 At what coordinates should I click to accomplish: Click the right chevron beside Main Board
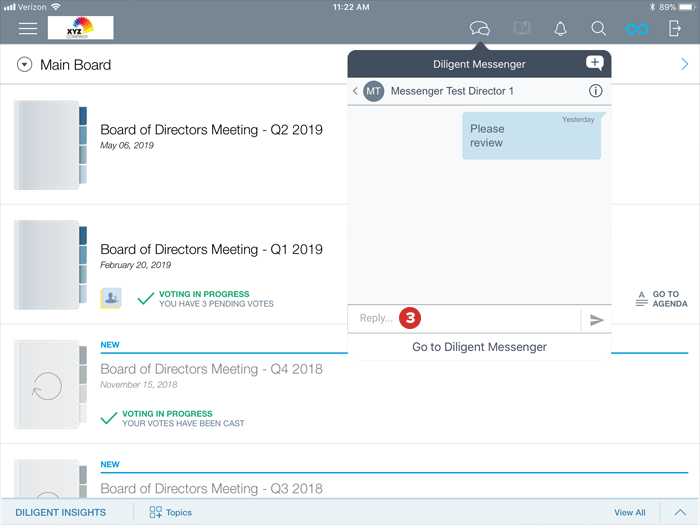684,65
